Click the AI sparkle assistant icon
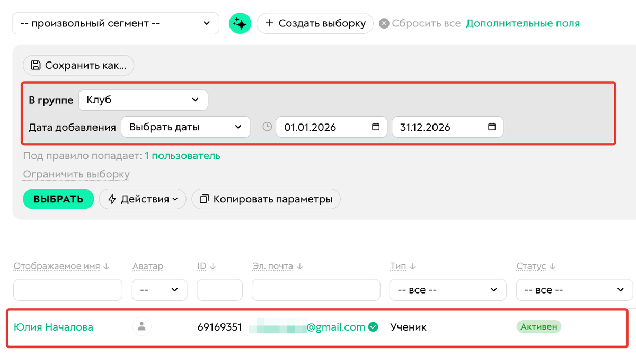Viewport: 636px width, 364px height. click(240, 23)
